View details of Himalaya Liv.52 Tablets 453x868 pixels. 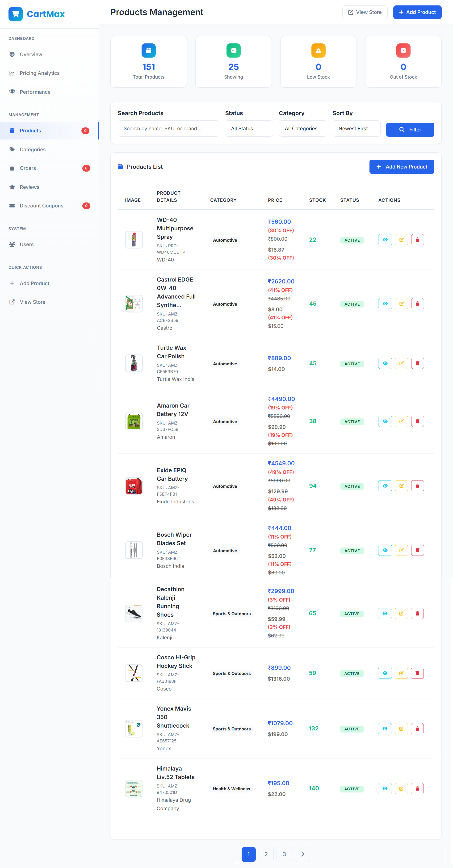[x=385, y=788]
